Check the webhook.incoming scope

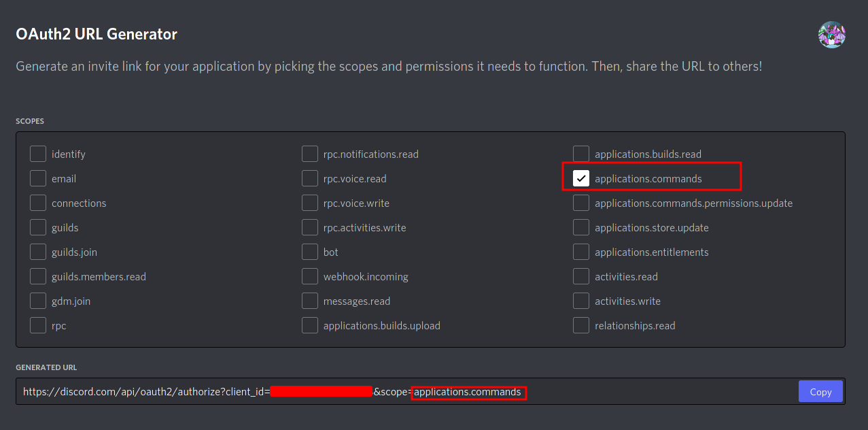click(310, 276)
